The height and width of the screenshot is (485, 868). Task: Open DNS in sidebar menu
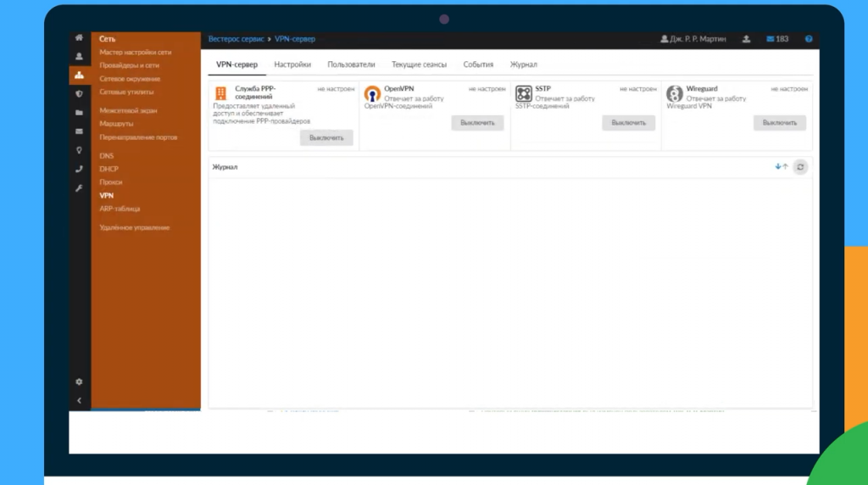[x=106, y=156]
